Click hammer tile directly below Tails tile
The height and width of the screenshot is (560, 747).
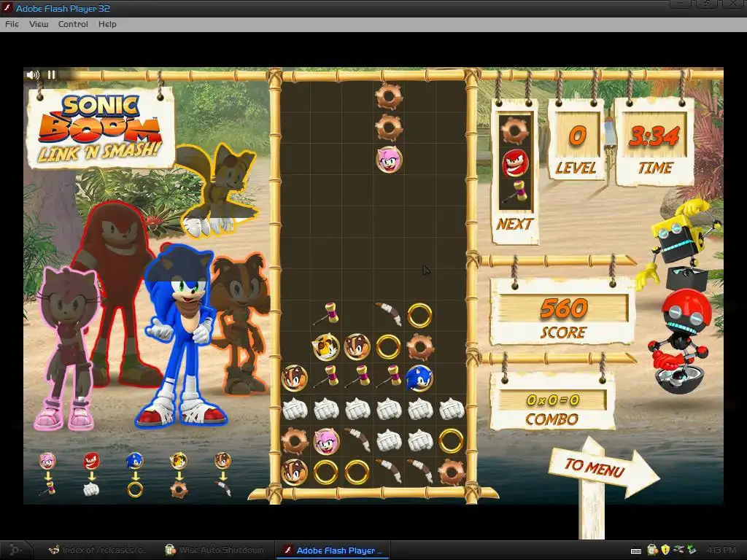[x=326, y=377]
